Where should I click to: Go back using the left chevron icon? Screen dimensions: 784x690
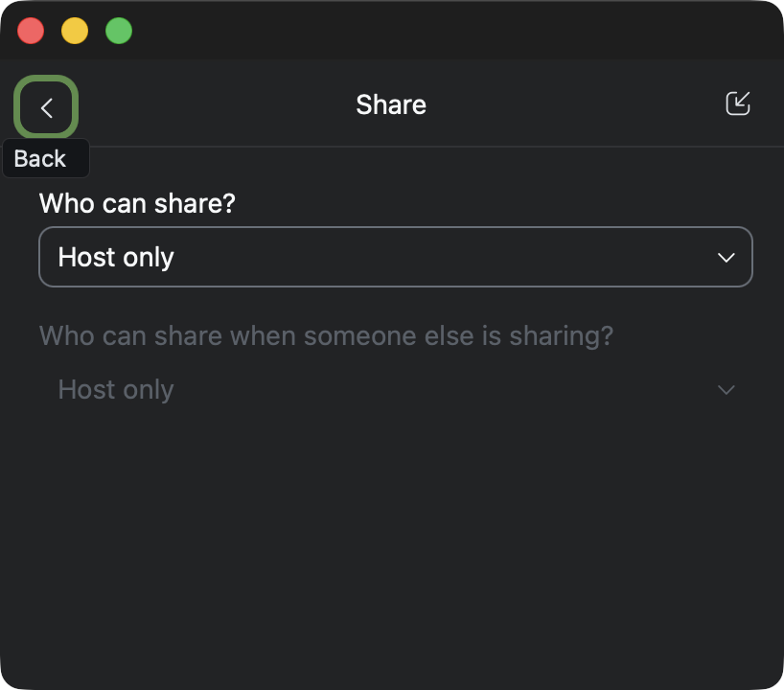point(46,108)
